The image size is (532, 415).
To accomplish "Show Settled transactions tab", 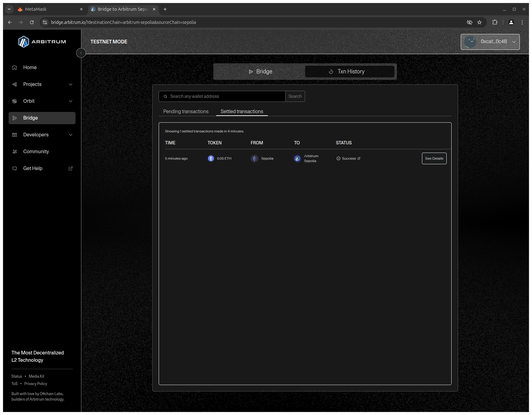I will tap(242, 112).
